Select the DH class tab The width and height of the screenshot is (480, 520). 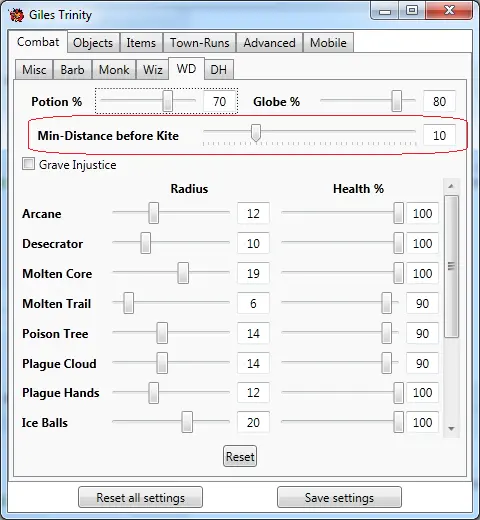219,70
